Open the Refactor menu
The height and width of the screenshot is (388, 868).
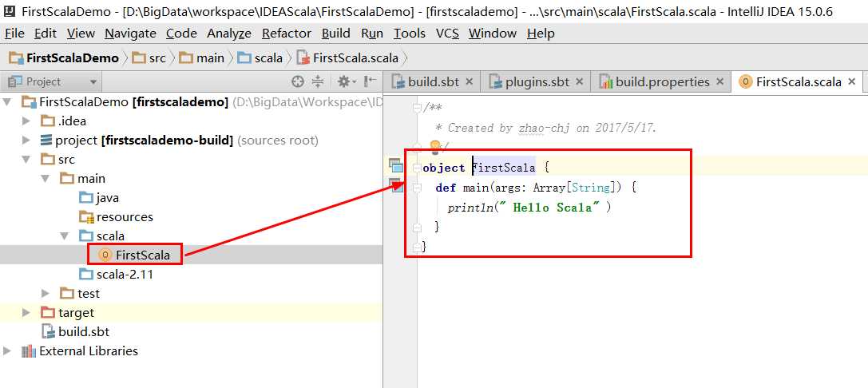click(287, 34)
